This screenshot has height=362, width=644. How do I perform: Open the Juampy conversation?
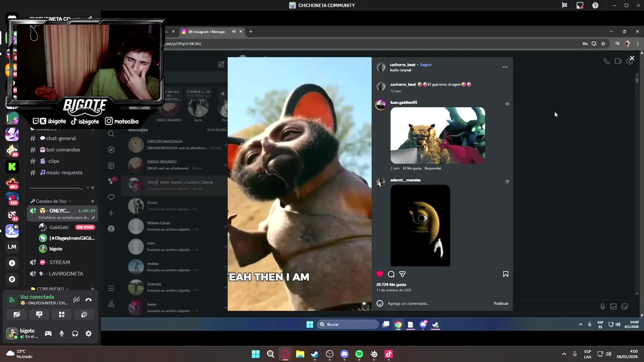click(175, 287)
